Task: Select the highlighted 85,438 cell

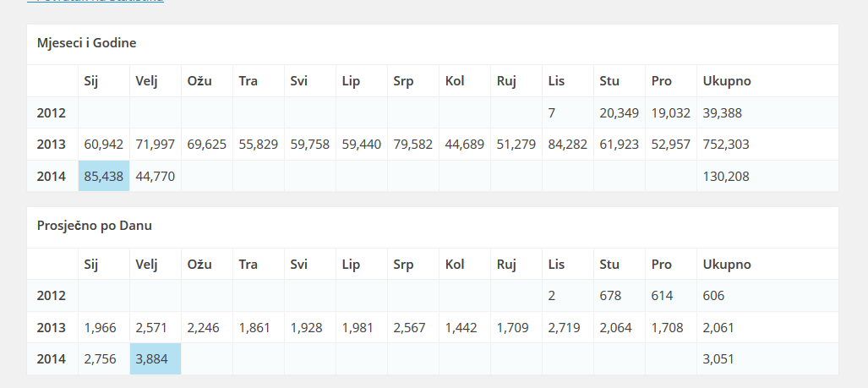Action: click(x=104, y=177)
